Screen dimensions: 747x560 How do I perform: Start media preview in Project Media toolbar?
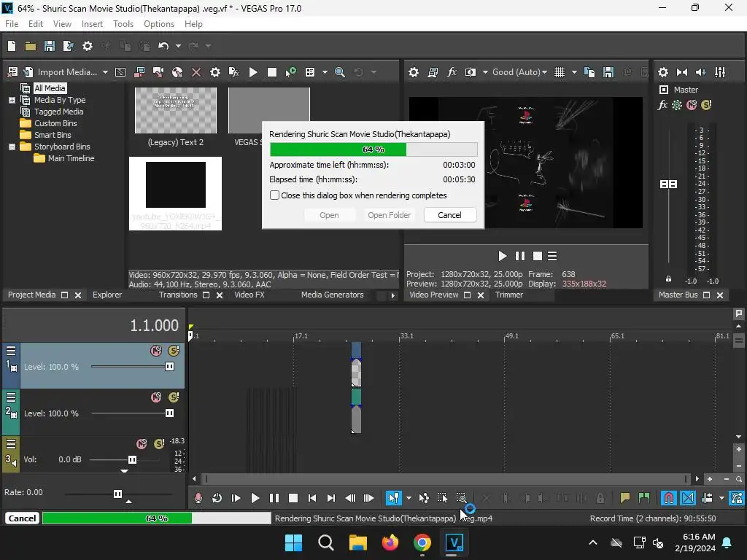point(253,72)
